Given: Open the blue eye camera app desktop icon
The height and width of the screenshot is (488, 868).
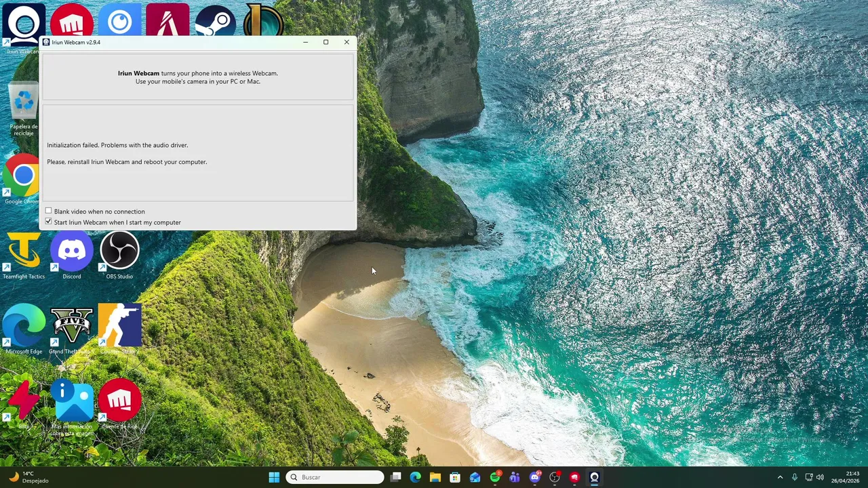Looking at the screenshot, I should [x=120, y=20].
